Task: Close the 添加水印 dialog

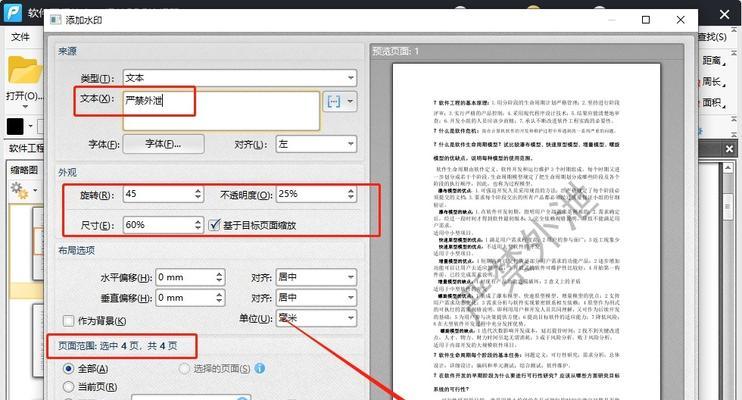Action: (x=680, y=20)
